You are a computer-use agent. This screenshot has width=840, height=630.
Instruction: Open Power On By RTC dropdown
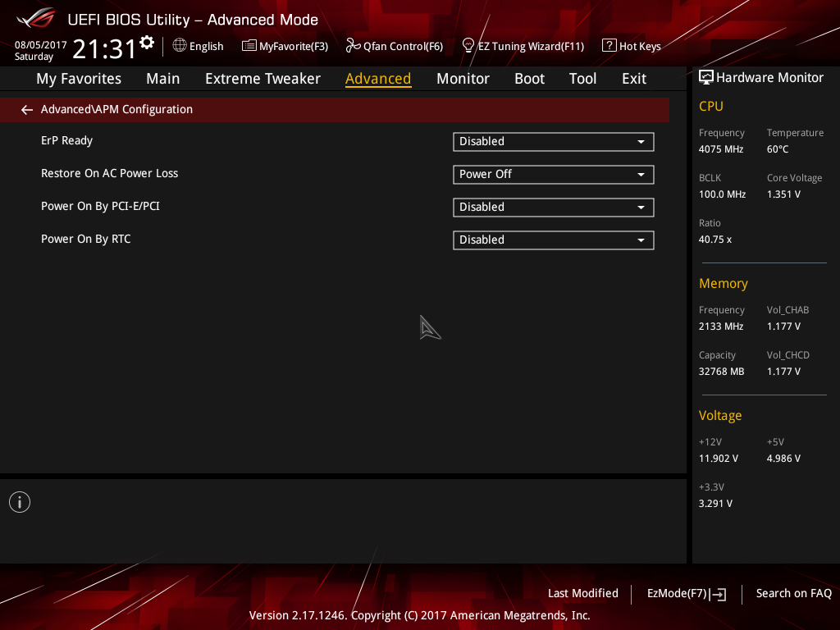click(x=553, y=240)
